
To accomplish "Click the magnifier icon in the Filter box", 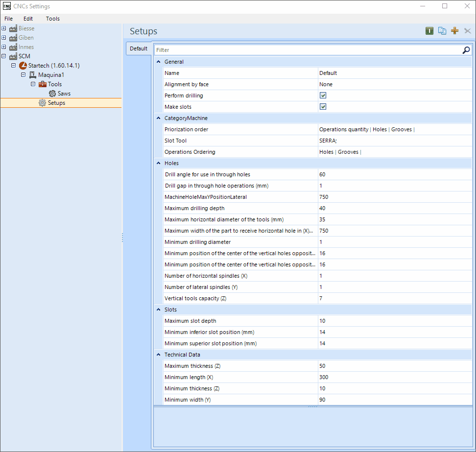I will pyautogui.click(x=466, y=50).
